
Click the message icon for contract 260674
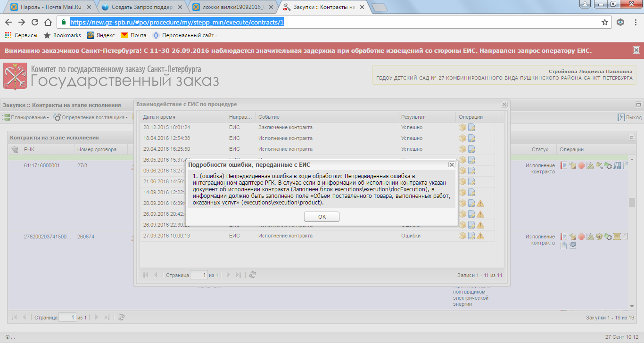572,245
